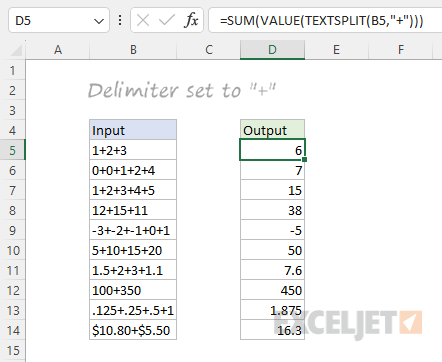Select output cell showing 15
The image size is (442, 362).
click(x=272, y=190)
